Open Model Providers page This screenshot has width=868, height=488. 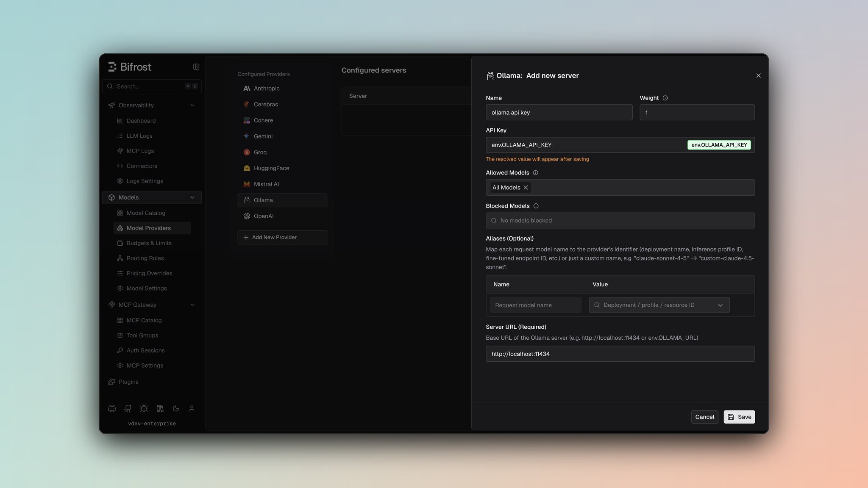(x=152, y=228)
